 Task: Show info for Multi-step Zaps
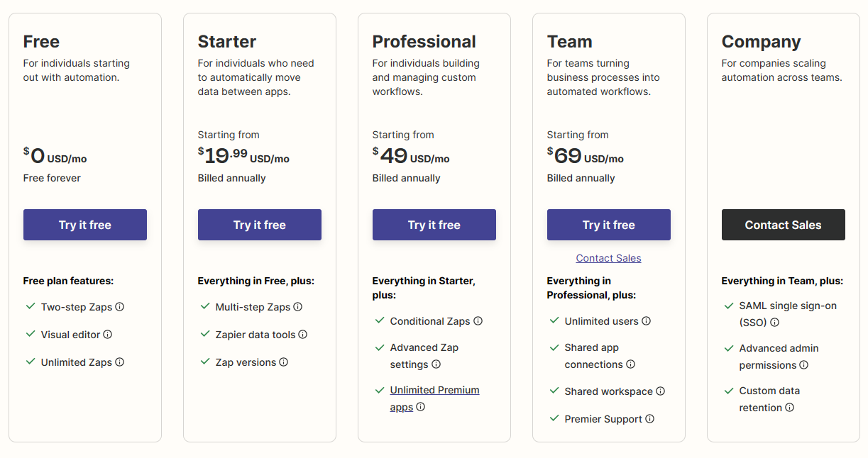298,307
